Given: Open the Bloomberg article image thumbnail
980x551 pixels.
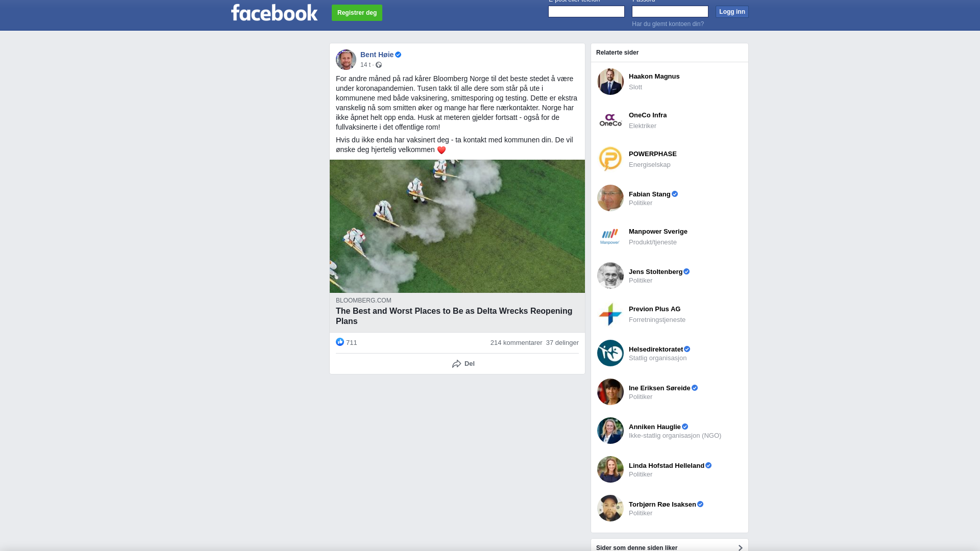Looking at the screenshot, I should tap(457, 226).
